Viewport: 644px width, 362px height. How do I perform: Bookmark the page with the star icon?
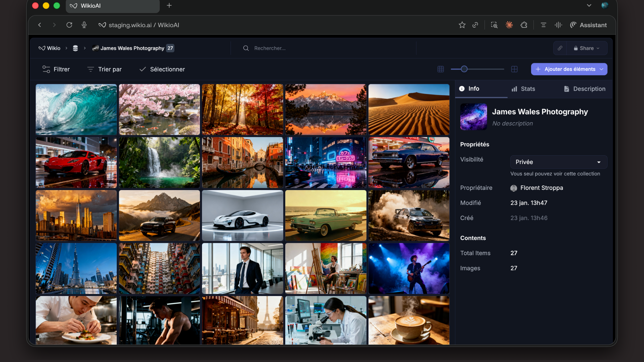pos(462,25)
